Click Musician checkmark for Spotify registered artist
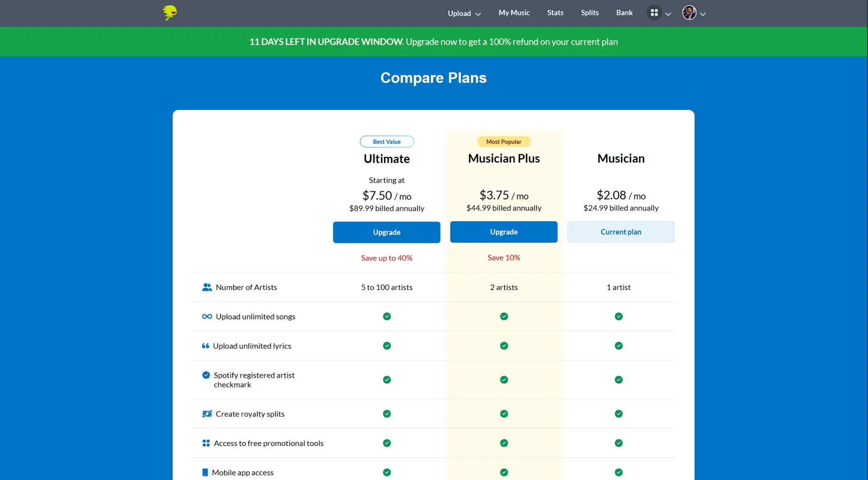This screenshot has width=868, height=480. point(619,380)
